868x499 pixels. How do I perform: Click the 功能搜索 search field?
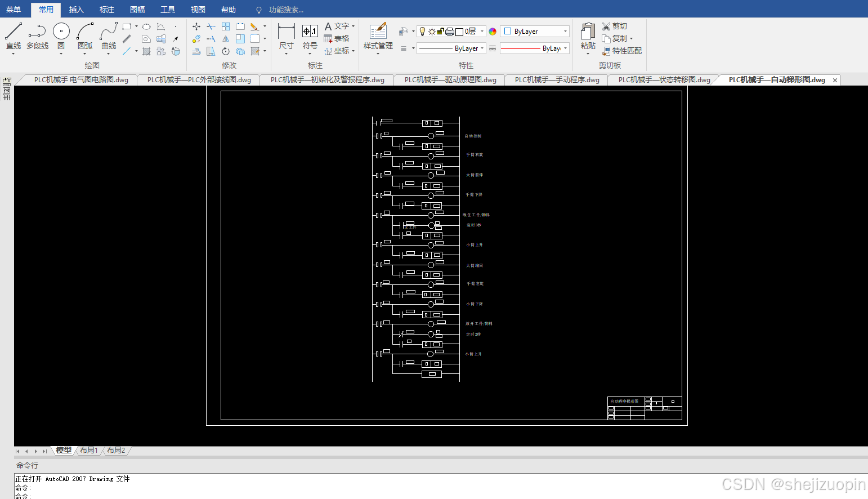[x=286, y=10]
